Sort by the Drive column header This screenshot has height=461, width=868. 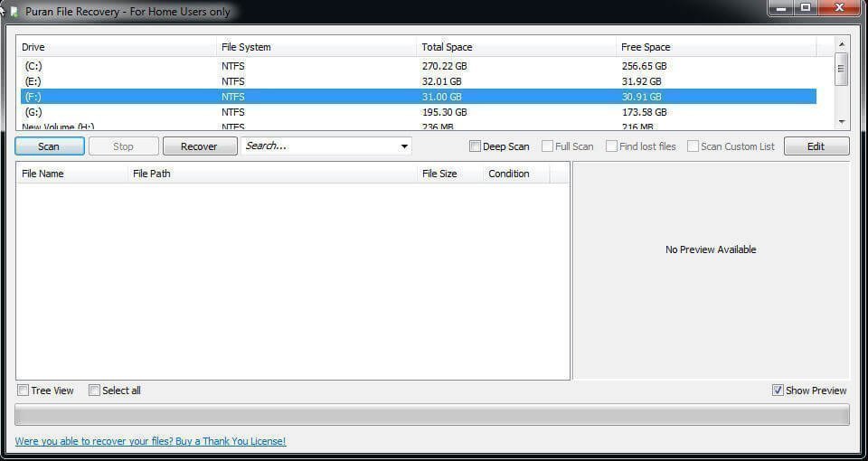116,47
